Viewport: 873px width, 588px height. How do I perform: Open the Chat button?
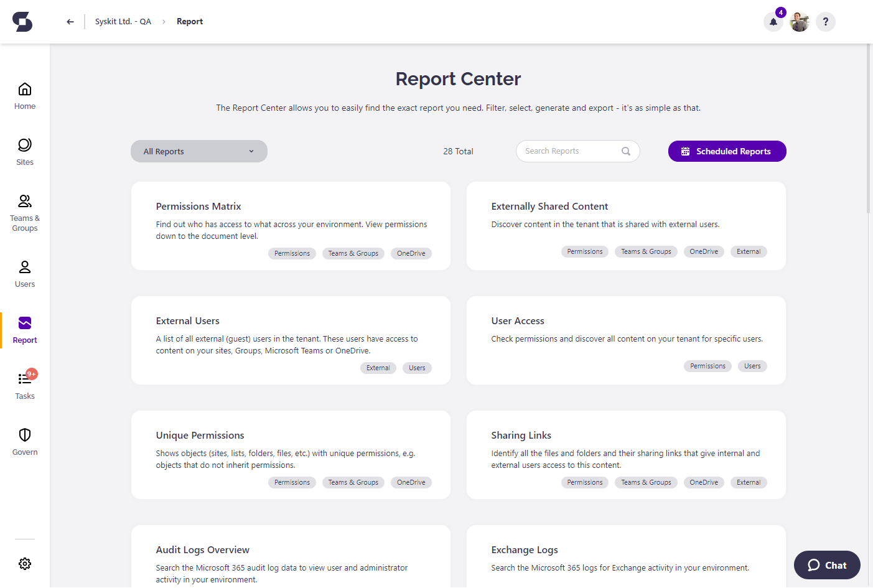click(x=827, y=565)
